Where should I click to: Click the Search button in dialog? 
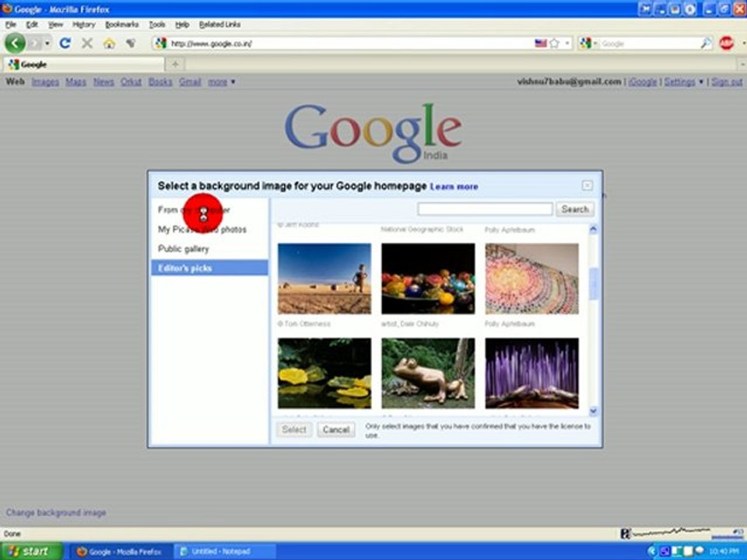575,209
